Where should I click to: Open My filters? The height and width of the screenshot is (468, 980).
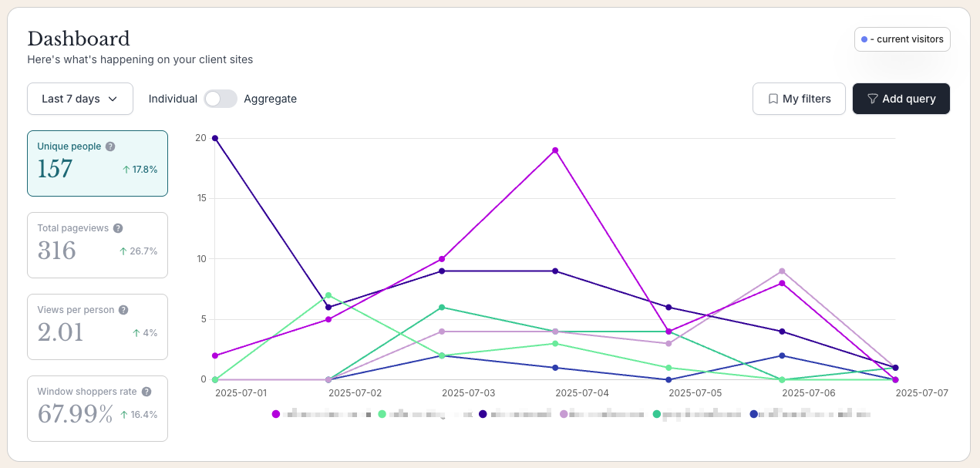[x=799, y=99]
